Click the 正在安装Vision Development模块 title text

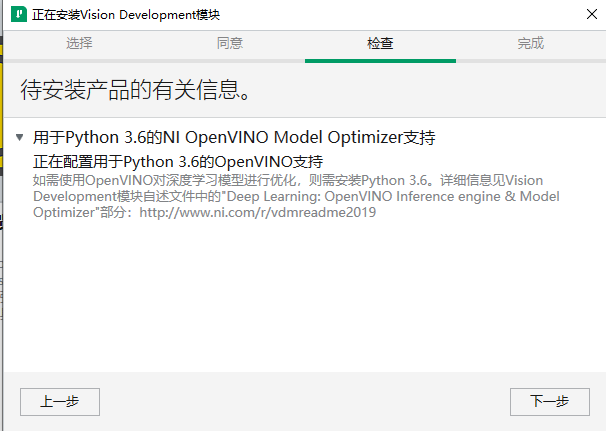[x=126, y=15]
